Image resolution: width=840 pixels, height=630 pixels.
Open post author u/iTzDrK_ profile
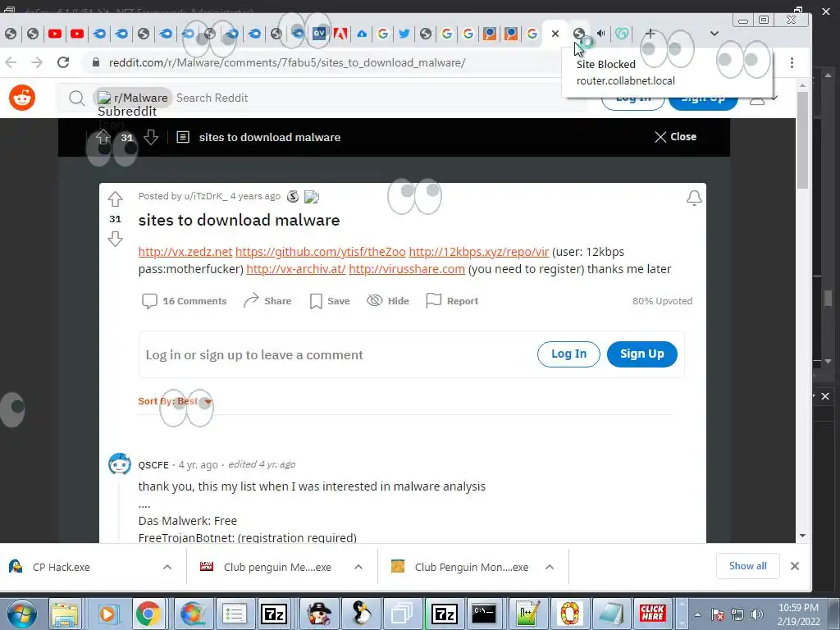pos(206,196)
